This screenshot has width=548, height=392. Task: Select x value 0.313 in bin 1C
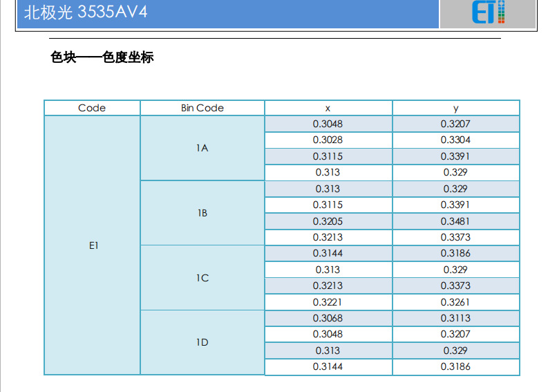(328, 270)
